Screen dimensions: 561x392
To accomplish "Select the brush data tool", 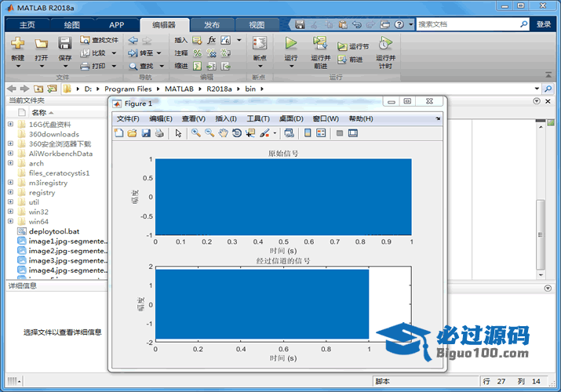I will (x=264, y=133).
